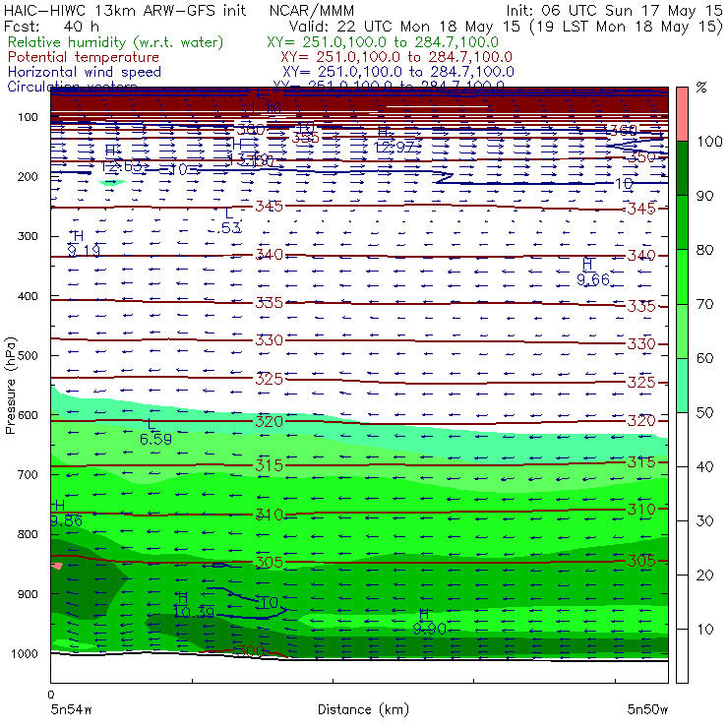Image resolution: width=728 pixels, height=728 pixels.
Task: Click the 500 hPa pressure axis label
Action: 28,356
